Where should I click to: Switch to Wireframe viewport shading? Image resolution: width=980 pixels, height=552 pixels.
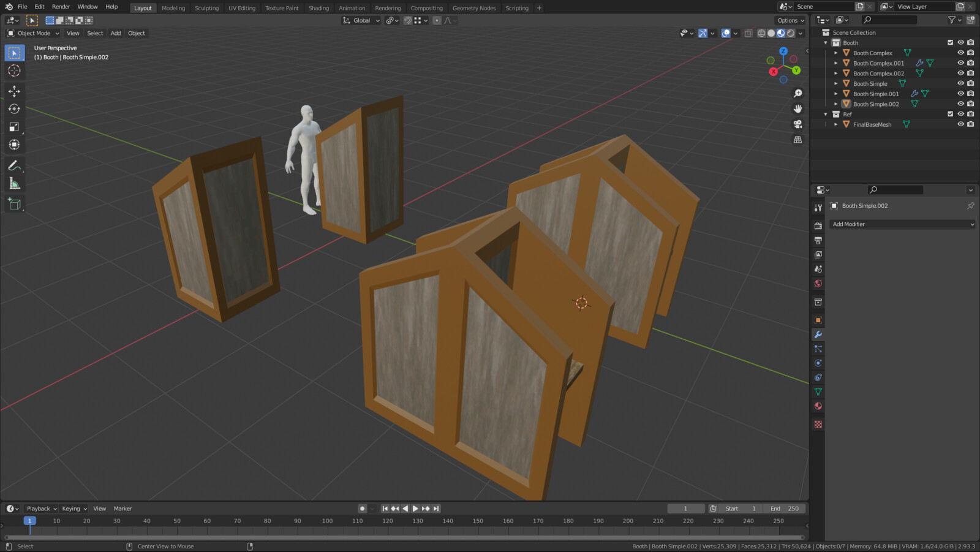tap(761, 33)
